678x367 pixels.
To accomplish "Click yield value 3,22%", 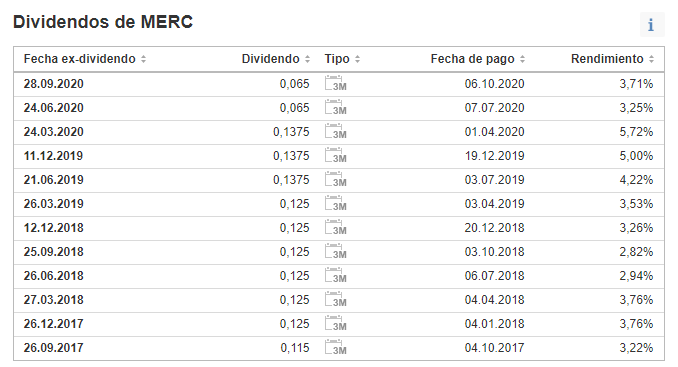I will pyautogui.click(x=636, y=348).
